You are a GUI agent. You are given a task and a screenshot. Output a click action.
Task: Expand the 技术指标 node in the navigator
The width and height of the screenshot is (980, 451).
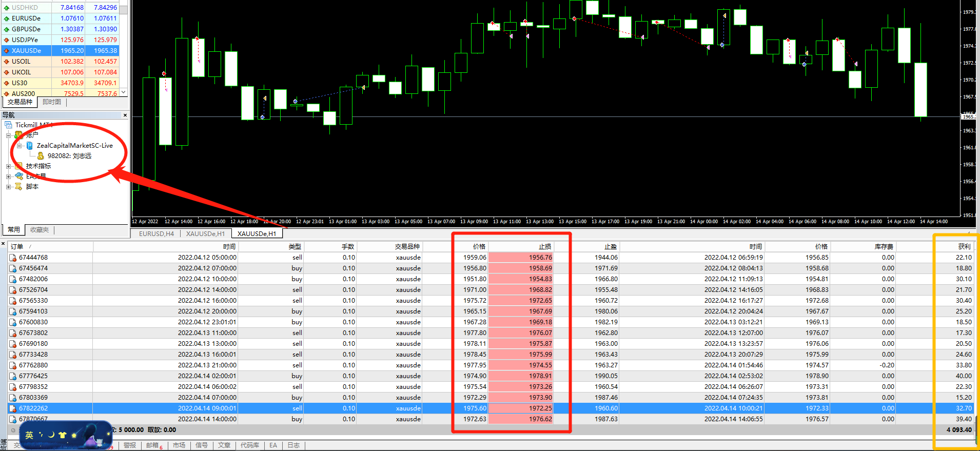coord(8,166)
